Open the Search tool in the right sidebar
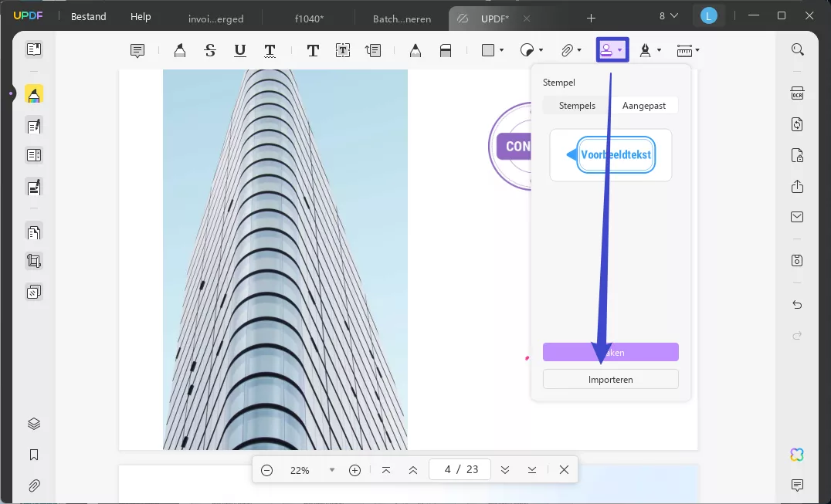The image size is (831, 504). coord(797,49)
